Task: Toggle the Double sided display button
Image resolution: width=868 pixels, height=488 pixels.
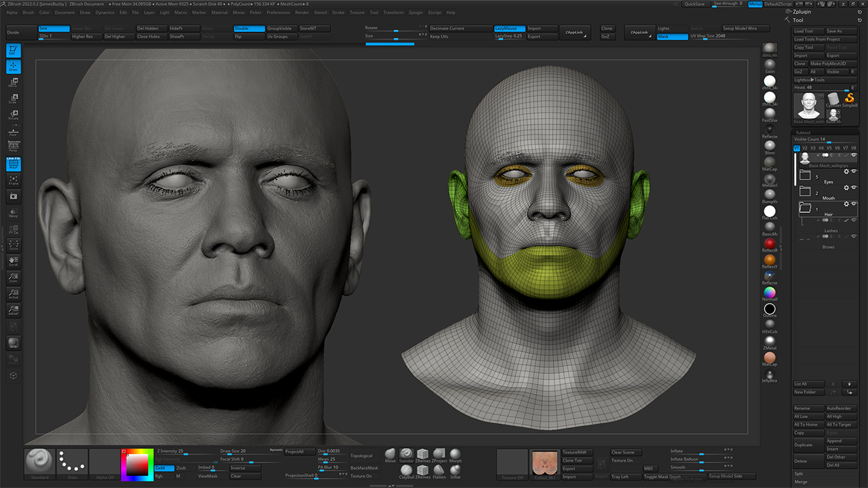Action: (249, 29)
